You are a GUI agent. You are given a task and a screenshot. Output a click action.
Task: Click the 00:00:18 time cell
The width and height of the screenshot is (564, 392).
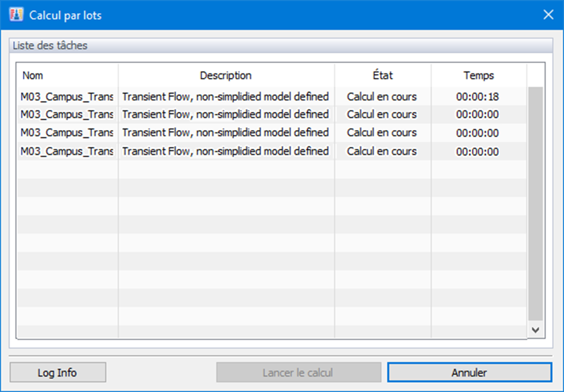tap(477, 97)
